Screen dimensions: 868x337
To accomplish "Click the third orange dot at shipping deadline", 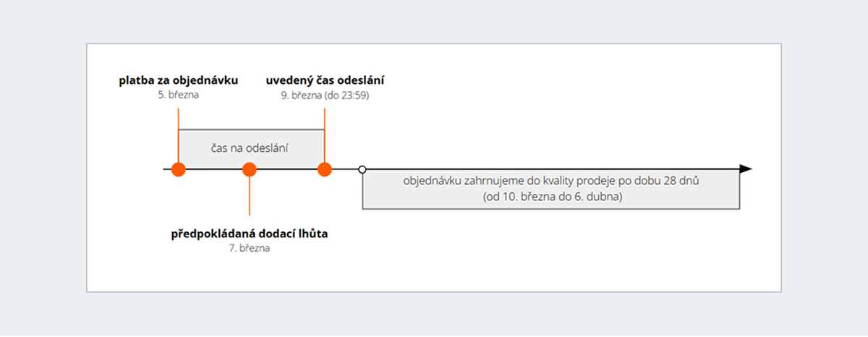I will 325,170.
